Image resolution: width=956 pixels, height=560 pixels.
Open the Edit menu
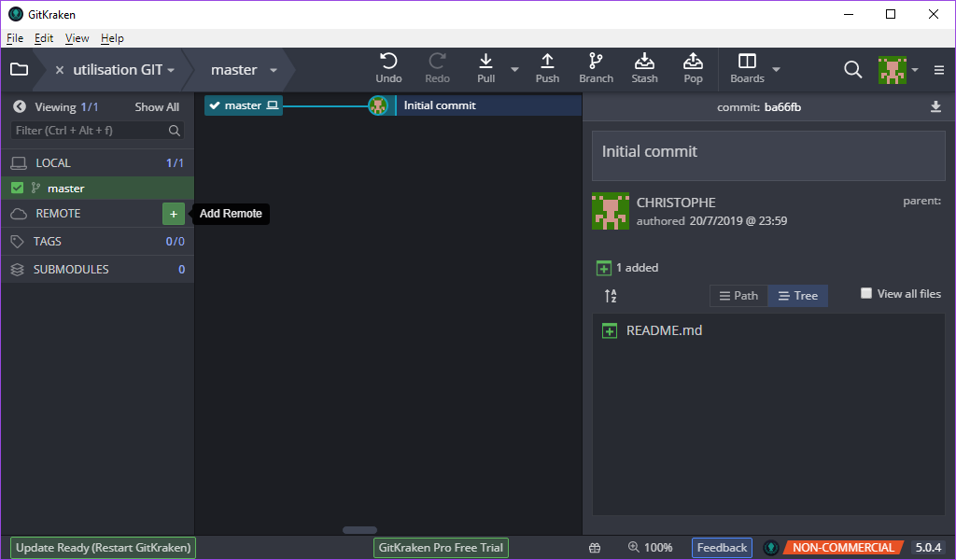click(43, 37)
